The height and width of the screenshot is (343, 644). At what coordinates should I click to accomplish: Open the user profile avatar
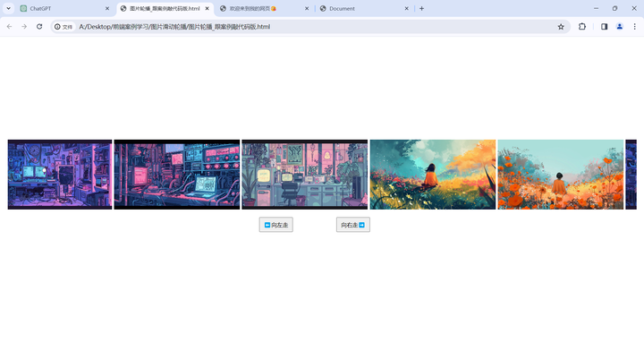(x=619, y=27)
